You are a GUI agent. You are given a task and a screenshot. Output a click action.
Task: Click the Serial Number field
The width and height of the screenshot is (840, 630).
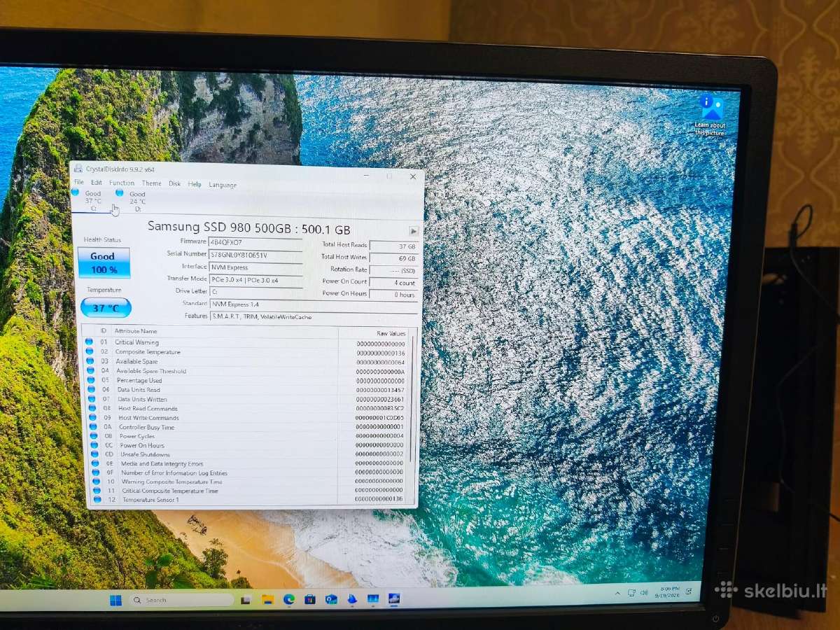coord(255,255)
